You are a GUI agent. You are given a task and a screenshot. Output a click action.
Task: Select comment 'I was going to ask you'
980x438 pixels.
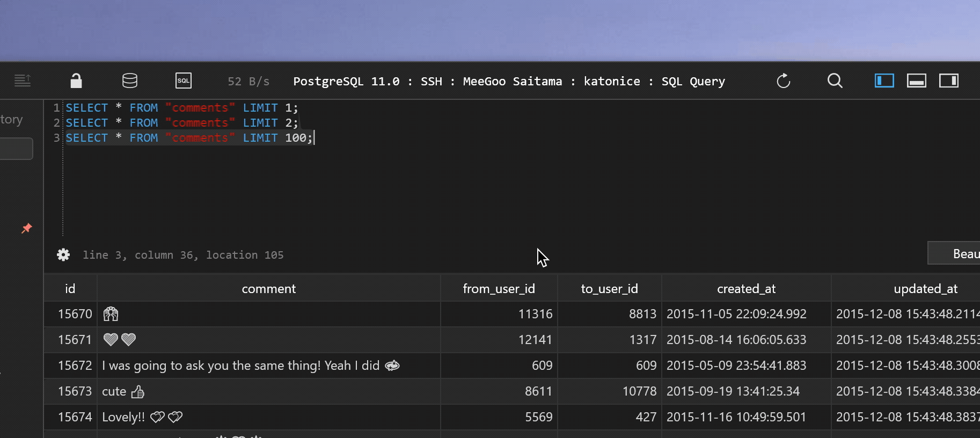pos(269,366)
